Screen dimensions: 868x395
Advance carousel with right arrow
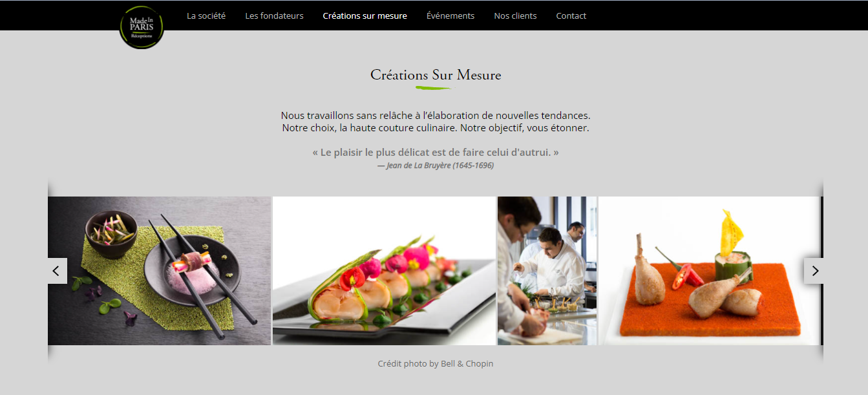pos(814,271)
